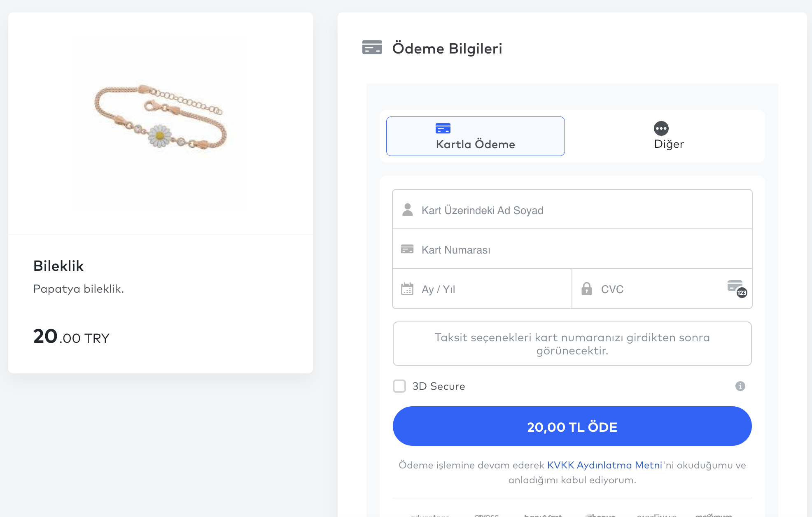The image size is (812, 517).
Task: Switch to the Diğer payment tab
Action: coord(669,136)
